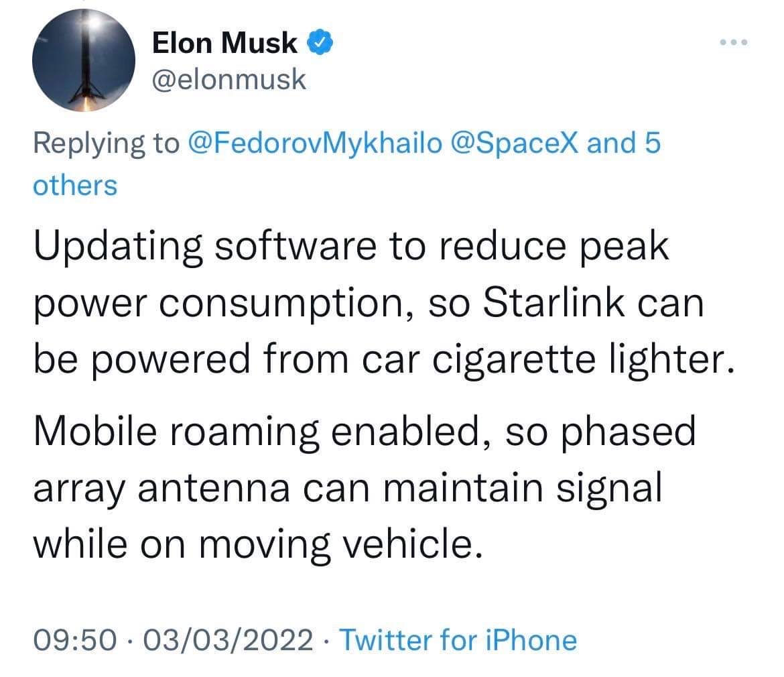Click the "and 5" reply recipients link

click(x=624, y=143)
